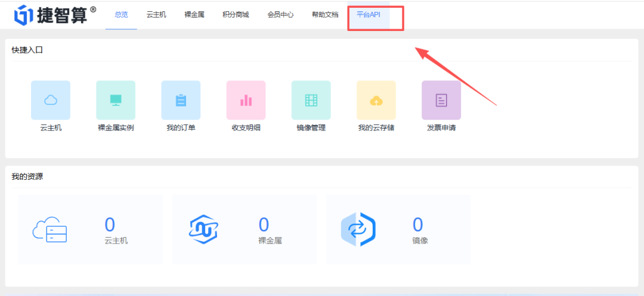Open the 裸金属实例 monitor icon
The image size is (644, 296).
116,100
